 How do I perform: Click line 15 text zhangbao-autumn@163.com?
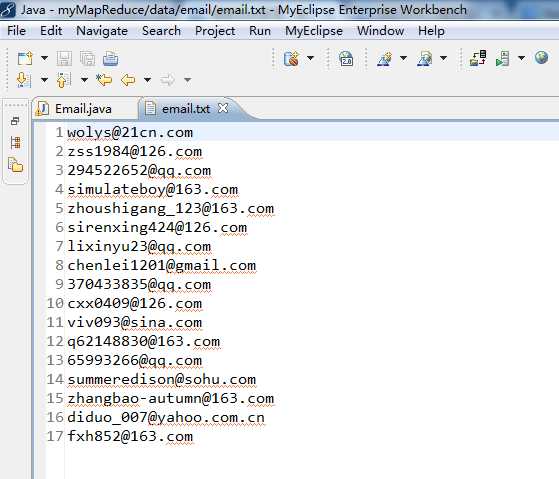pos(171,398)
